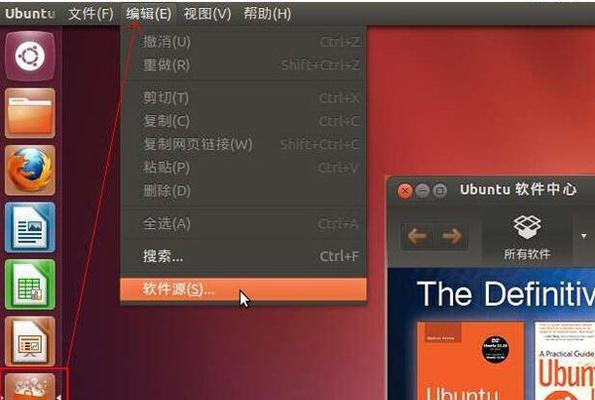Go back with the left arrow button
The width and height of the screenshot is (595, 400).
point(417,236)
